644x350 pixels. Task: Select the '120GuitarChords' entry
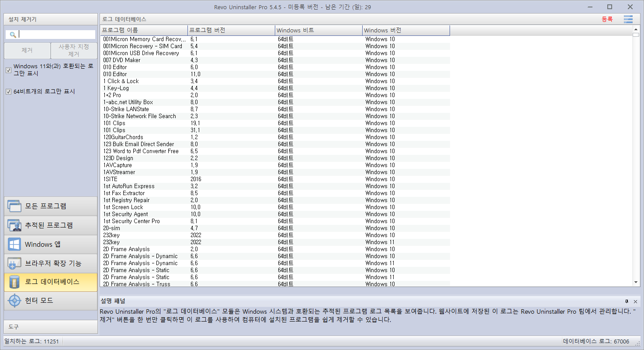(x=275, y=137)
